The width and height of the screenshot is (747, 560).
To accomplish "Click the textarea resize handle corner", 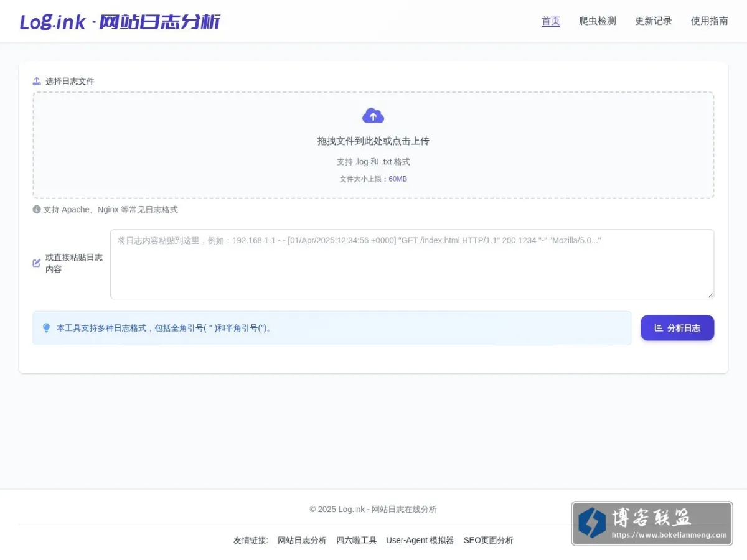I will click(710, 295).
